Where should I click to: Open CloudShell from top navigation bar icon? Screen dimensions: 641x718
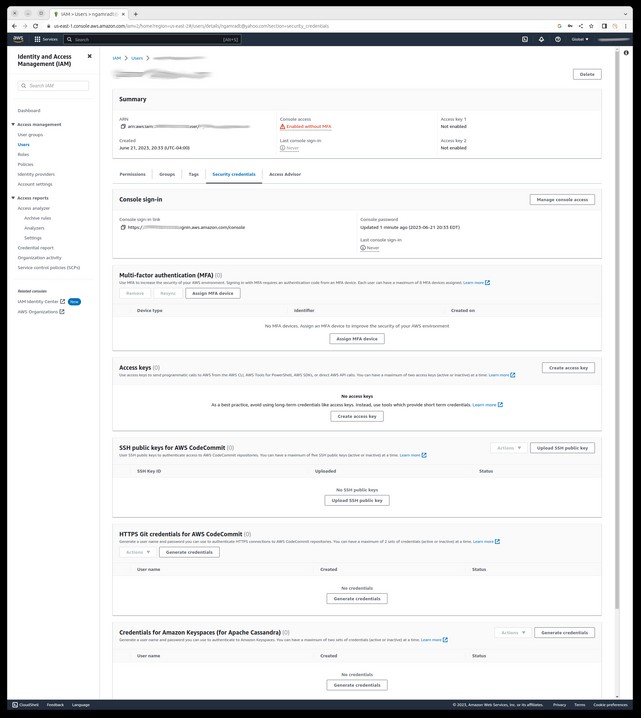(x=525, y=39)
